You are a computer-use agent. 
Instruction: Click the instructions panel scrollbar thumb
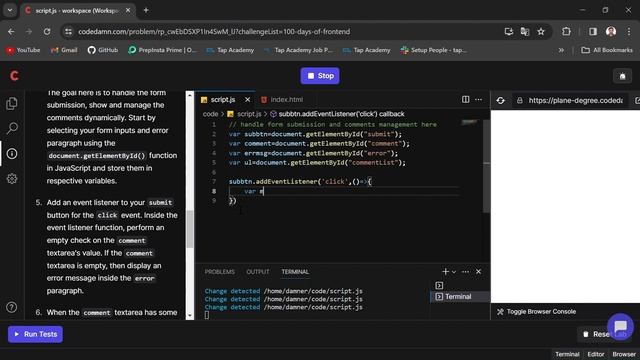[189, 229]
